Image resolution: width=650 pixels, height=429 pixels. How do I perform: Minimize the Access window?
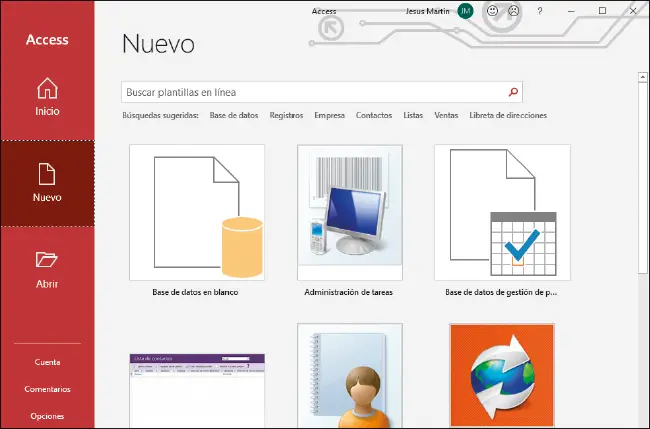(x=571, y=11)
